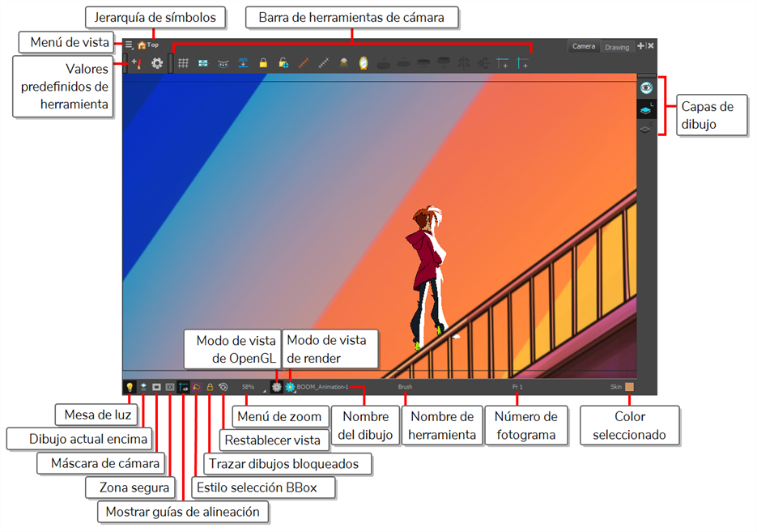Click the character walking on the stairs
757x532 pixels.
pyautogui.click(x=429, y=277)
